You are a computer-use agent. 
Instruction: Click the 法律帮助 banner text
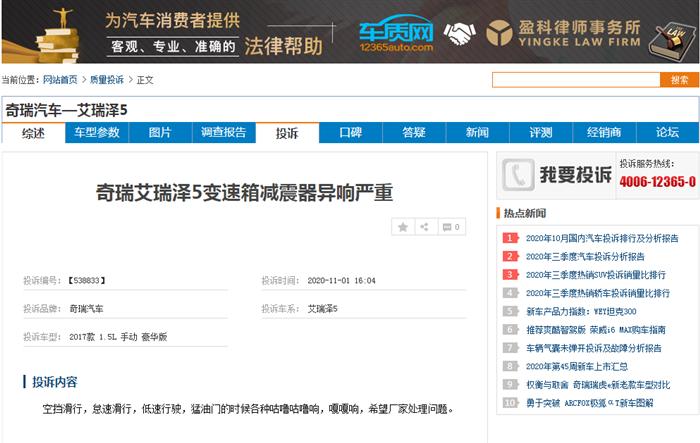[283, 46]
